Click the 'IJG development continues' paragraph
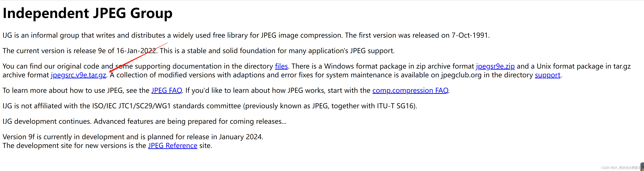The image size is (644, 171). click(x=145, y=122)
